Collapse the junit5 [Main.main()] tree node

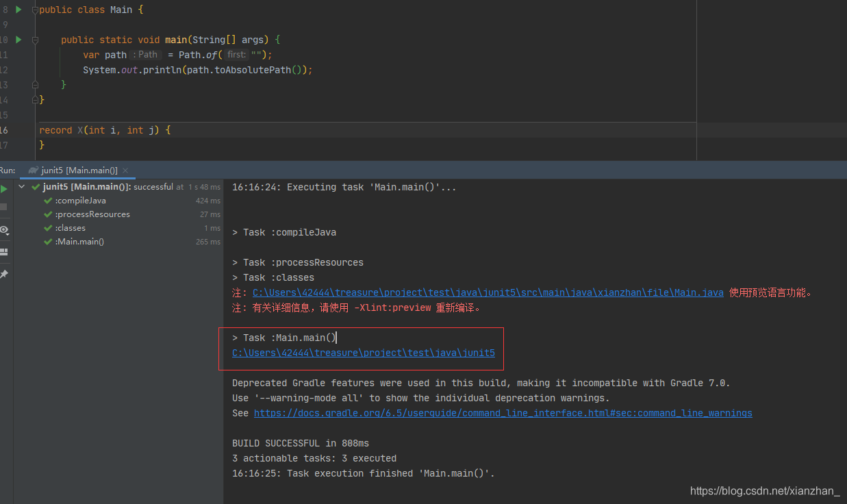pyautogui.click(x=21, y=186)
